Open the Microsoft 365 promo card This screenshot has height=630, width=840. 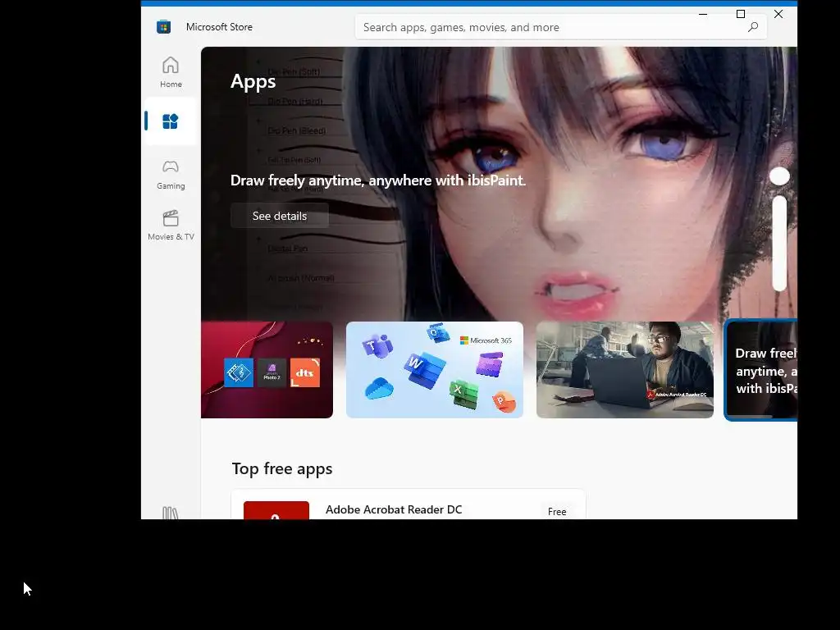coord(435,370)
